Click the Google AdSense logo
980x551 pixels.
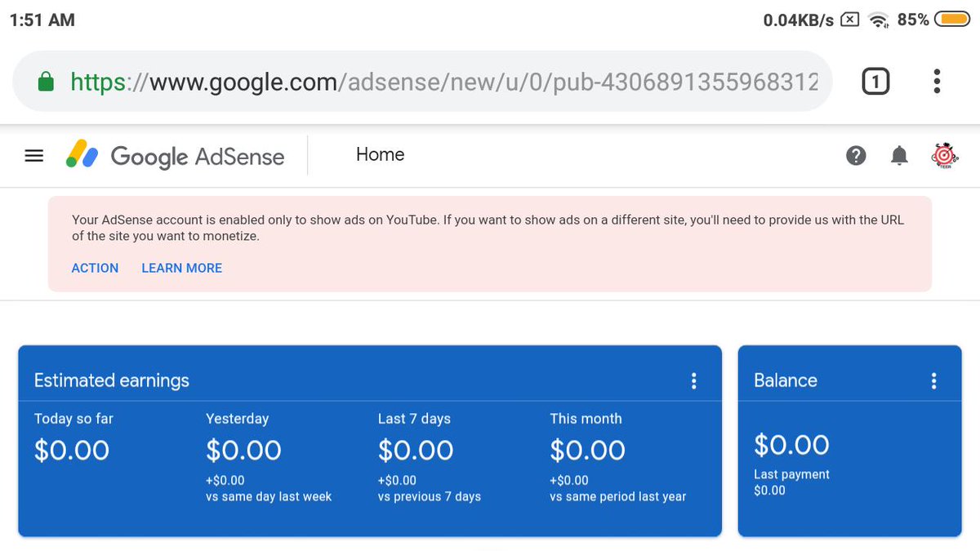point(176,155)
